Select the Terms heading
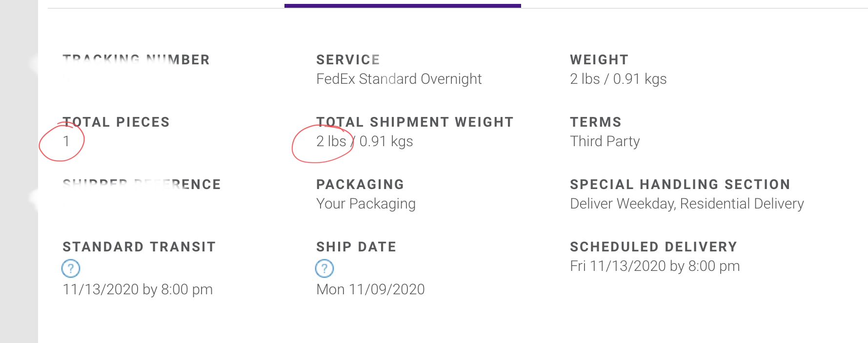The width and height of the screenshot is (868, 343). 595,122
